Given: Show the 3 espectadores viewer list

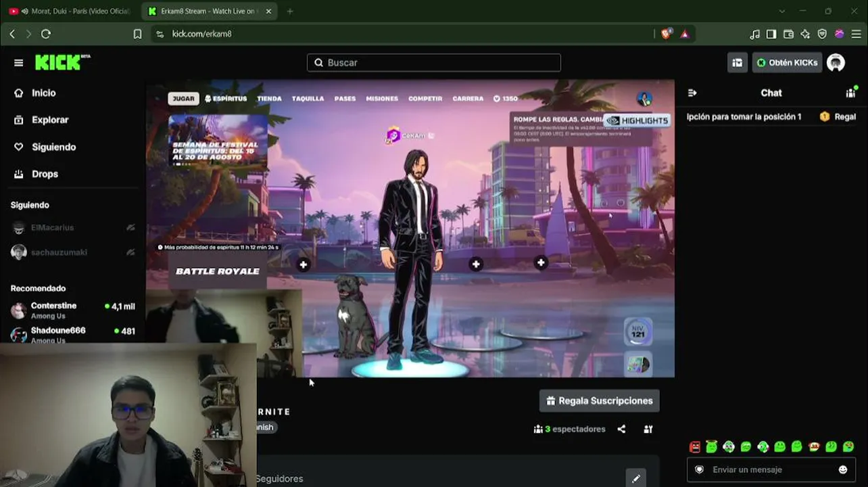Looking at the screenshot, I should pos(569,429).
